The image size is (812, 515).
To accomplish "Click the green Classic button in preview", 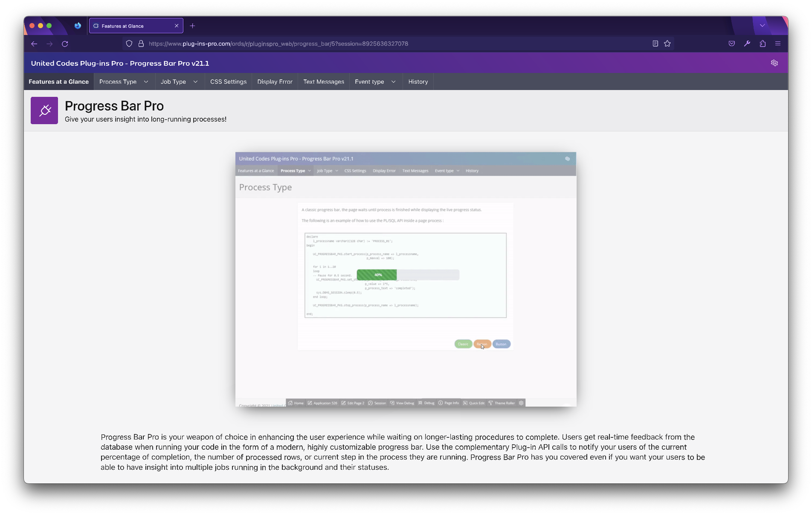I will point(463,344).
